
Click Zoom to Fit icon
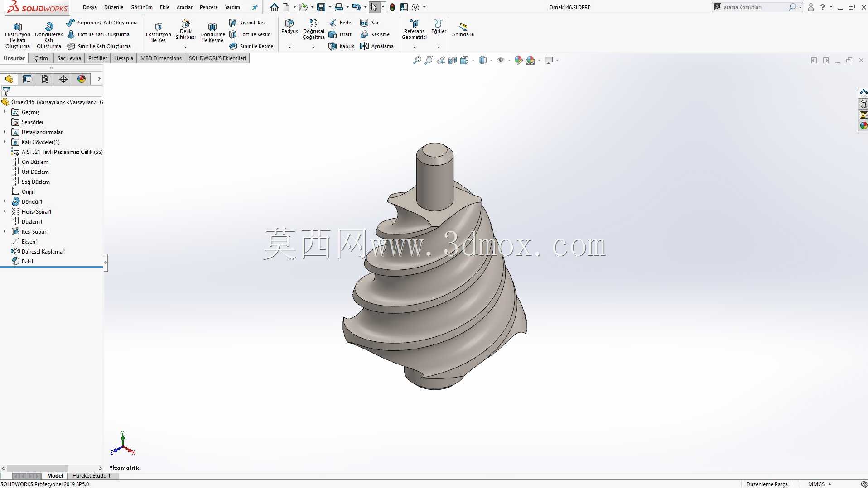click(x=417, y=60)
